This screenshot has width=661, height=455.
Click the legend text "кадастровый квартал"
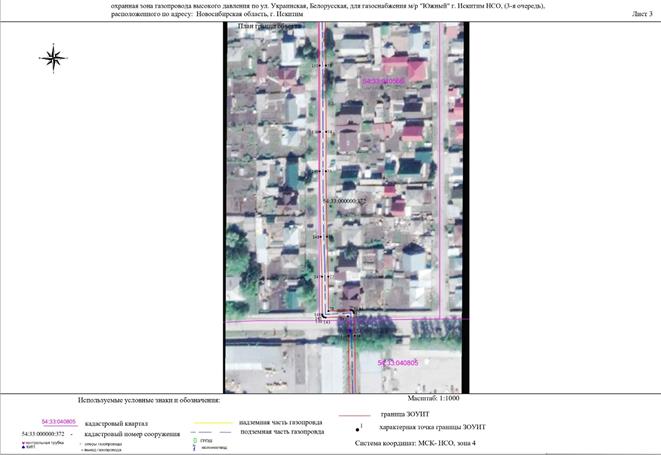point(116,423)
